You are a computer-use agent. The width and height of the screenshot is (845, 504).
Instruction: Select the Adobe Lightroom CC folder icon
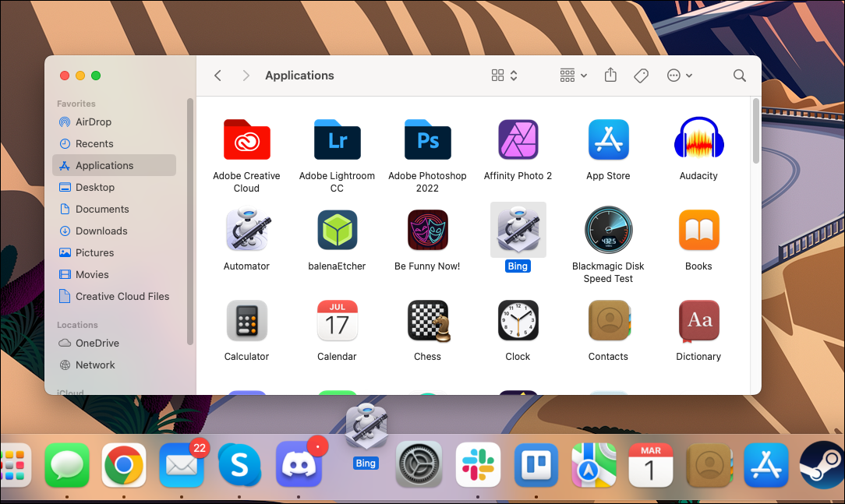point(338,140)
